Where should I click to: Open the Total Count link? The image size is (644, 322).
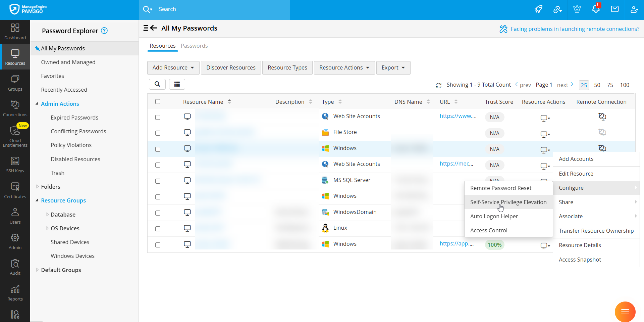(x=496, y=85)
